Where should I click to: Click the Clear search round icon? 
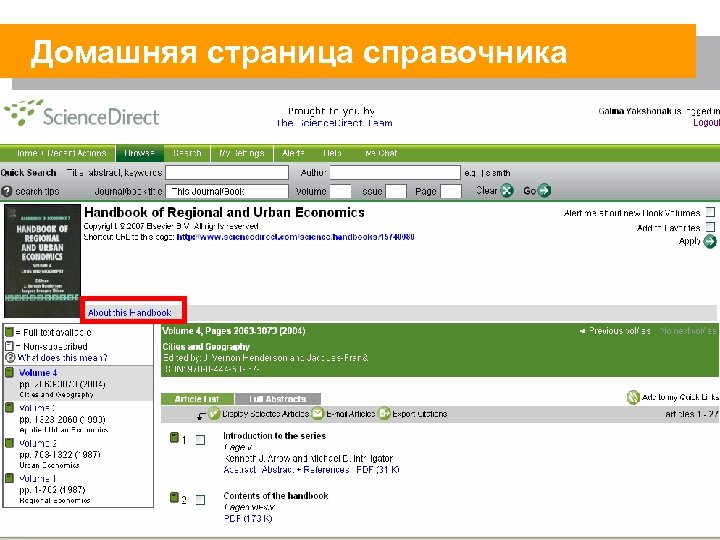pos(506,190)
